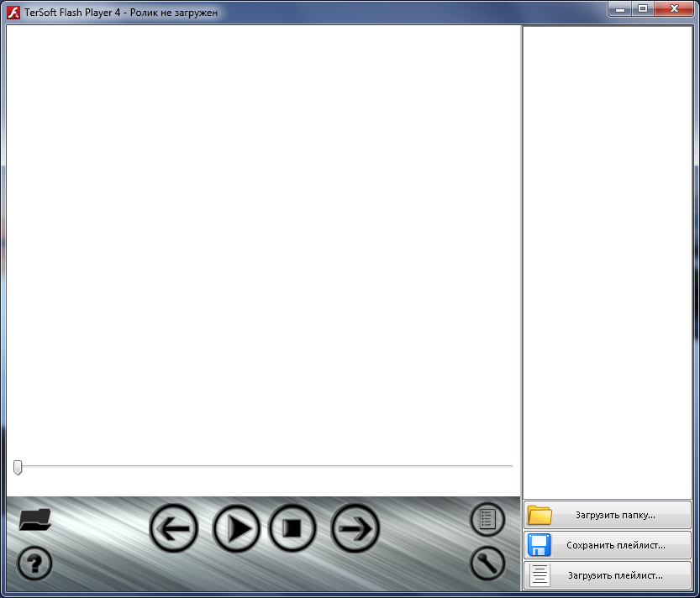Click the 'TerSoft Flash Player 4' title text

73,13
